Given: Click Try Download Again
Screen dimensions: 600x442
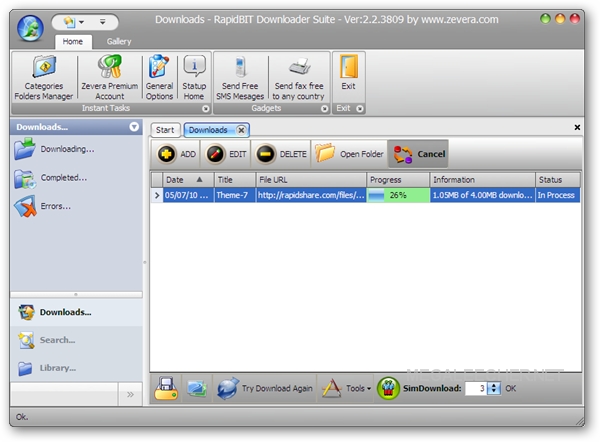Looking at the screenshot, I should (265, 389).
